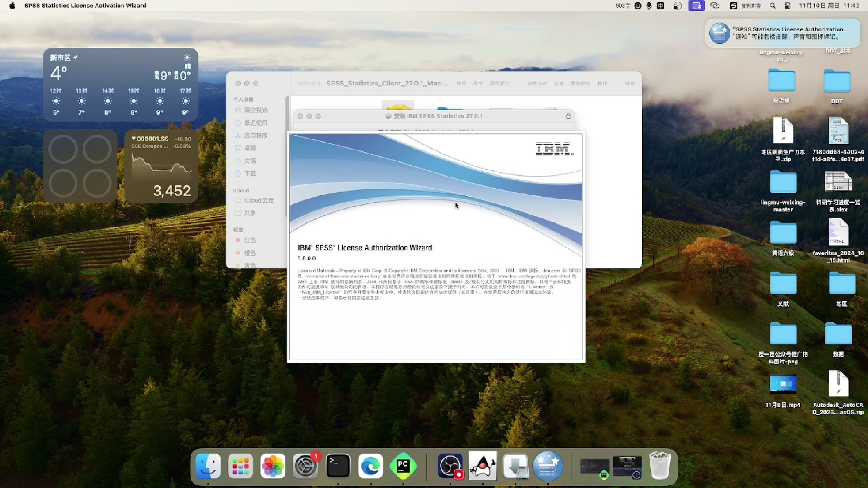Image resolution: width=868 pixels, height=488 pixels.
Task: Select the 地区 folder
Action: 841,289
